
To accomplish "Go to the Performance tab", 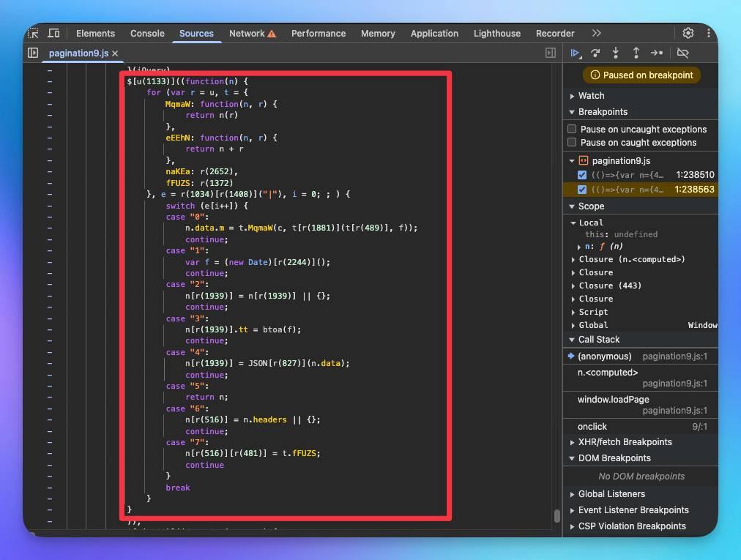I will pyautogui.click(x=319, y=34).
